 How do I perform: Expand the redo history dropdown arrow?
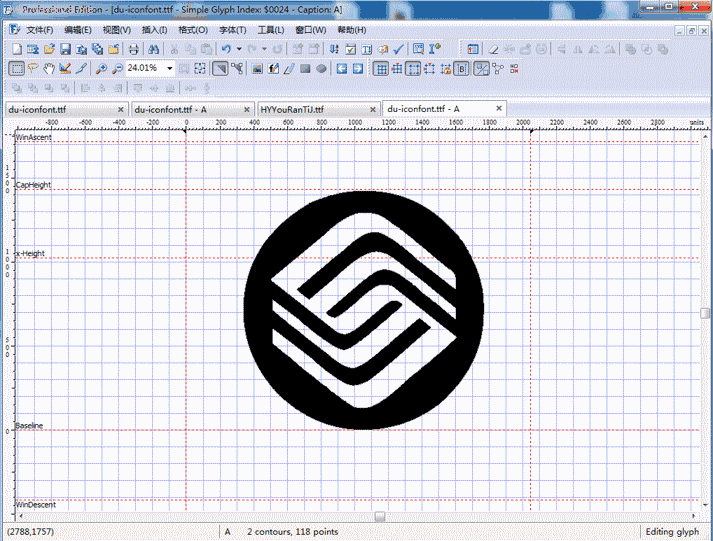click(264, 49)
